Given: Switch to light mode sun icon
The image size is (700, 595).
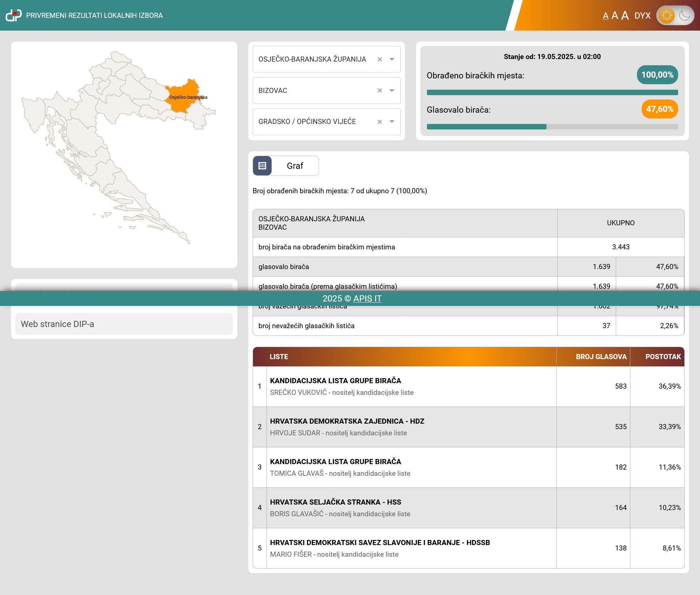Looking at the screenshot, I should (666, 15).
